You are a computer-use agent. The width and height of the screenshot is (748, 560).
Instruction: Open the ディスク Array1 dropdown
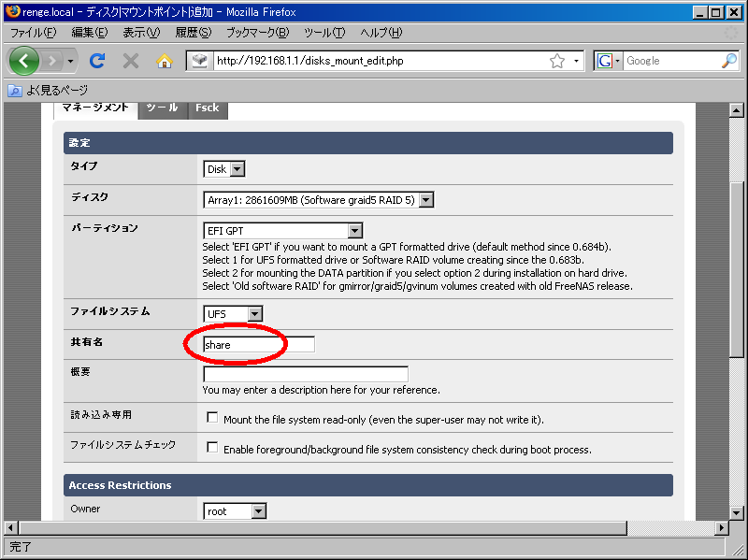[x=318, y=200]
